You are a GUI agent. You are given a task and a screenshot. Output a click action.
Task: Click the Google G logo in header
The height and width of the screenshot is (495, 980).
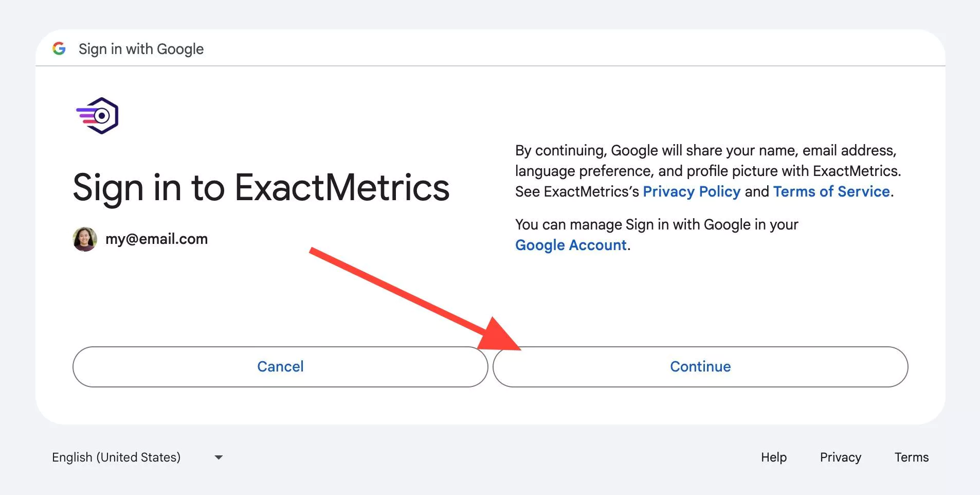[x=59, y=49]
